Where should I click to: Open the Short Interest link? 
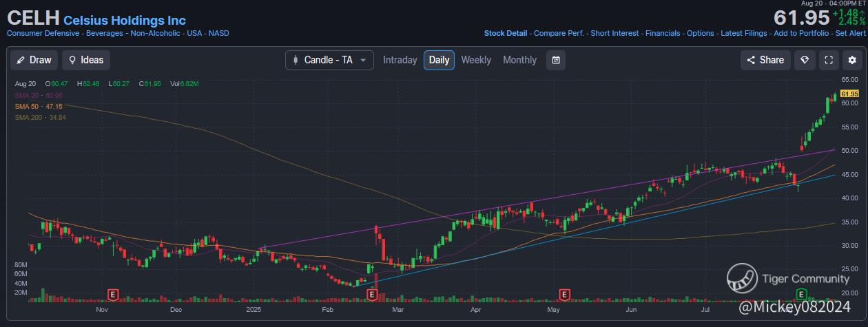[x=614, y=33]
